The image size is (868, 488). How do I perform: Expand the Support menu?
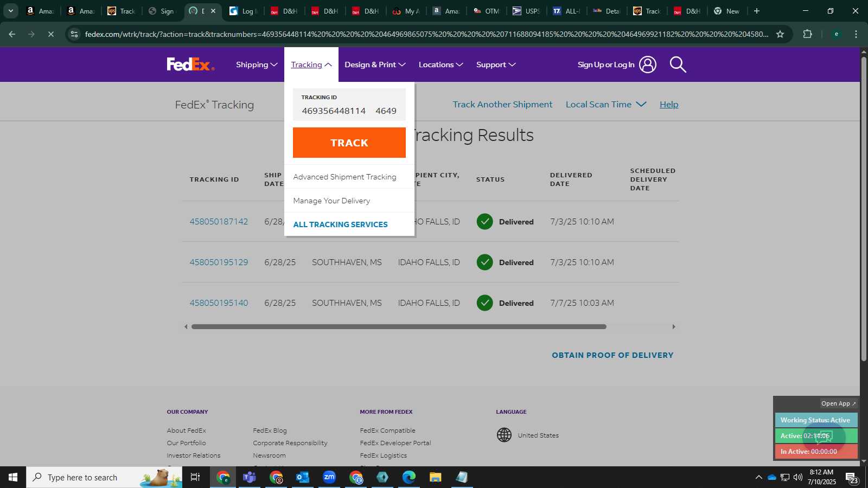(496, 65)
